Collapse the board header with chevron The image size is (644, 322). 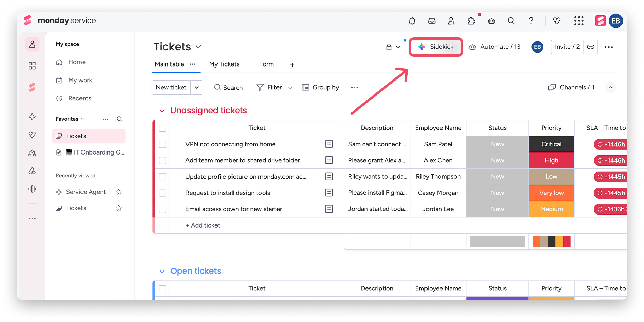610,88
